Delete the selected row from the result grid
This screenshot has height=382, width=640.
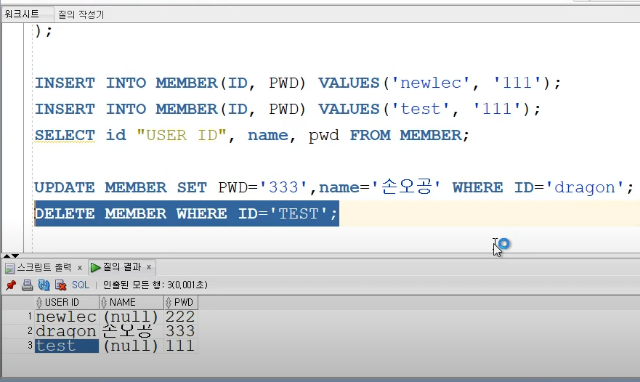coord(60,285)
